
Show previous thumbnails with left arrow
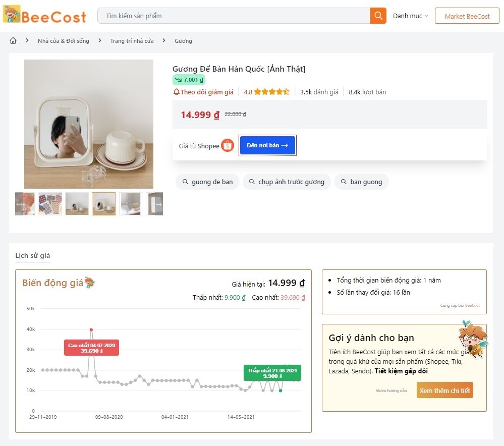[20, 204]
